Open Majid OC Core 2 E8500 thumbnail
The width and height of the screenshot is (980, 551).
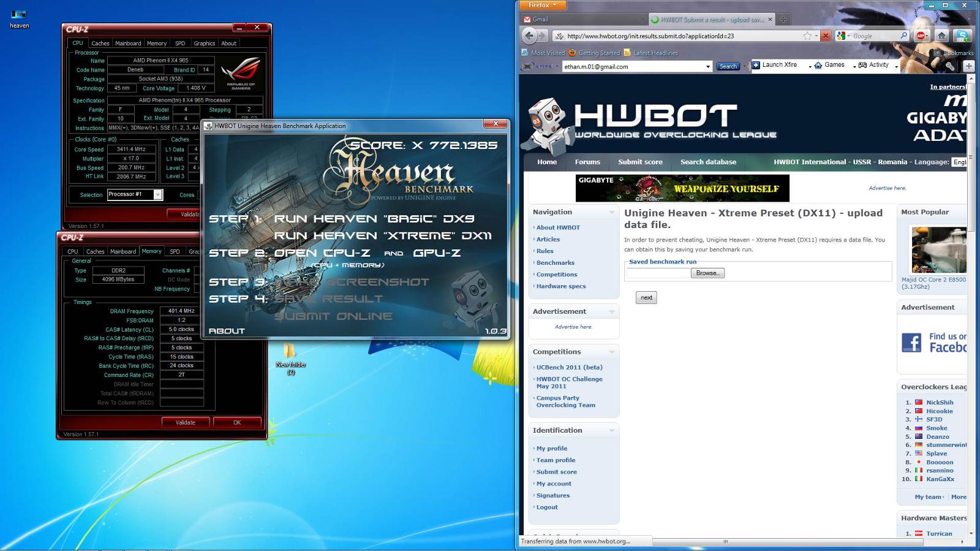click(939, 249)
